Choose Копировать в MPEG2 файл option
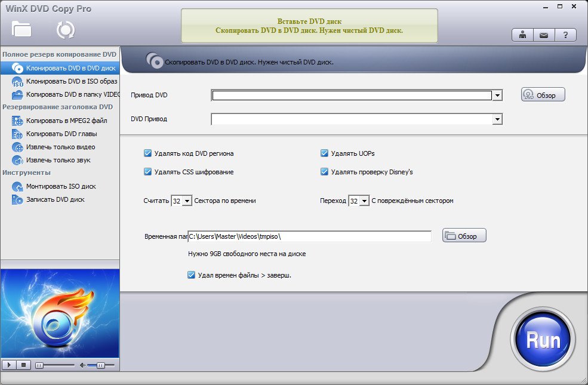Screen dimensions: 588x385 click(60, 121)
